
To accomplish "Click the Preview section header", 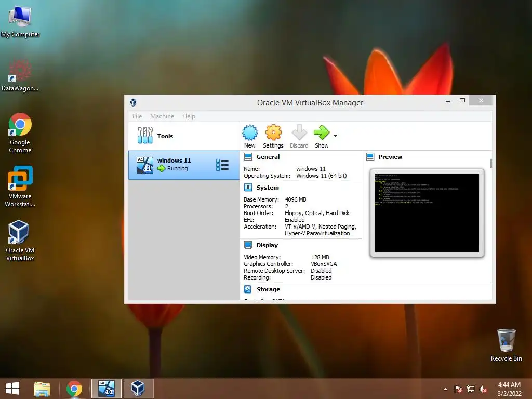I will click(x=390, y=157).
